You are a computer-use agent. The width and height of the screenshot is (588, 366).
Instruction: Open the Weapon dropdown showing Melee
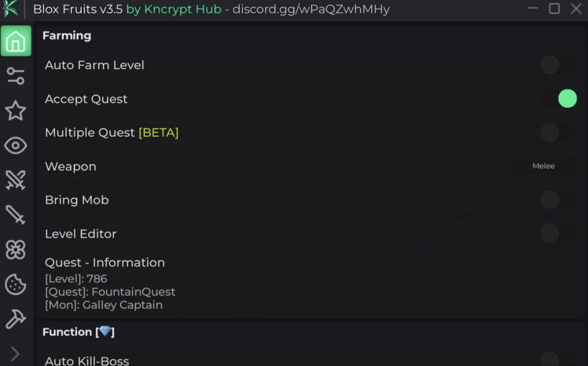click(x=543, y=166)
